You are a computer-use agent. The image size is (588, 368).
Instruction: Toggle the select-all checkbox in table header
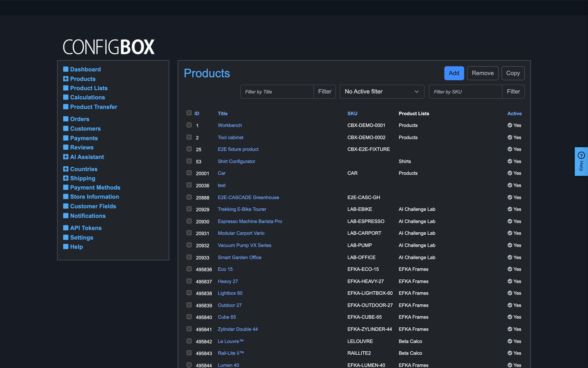[x=189, y=113]
